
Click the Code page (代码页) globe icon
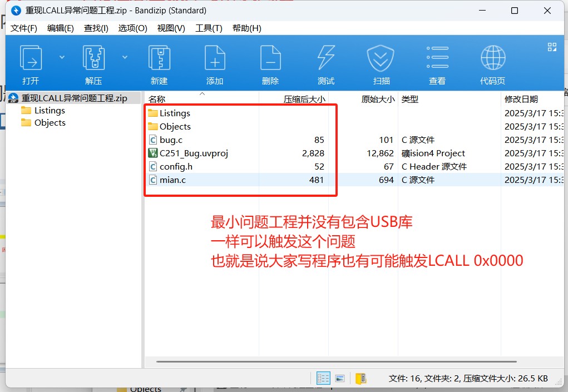pos(493,58)
